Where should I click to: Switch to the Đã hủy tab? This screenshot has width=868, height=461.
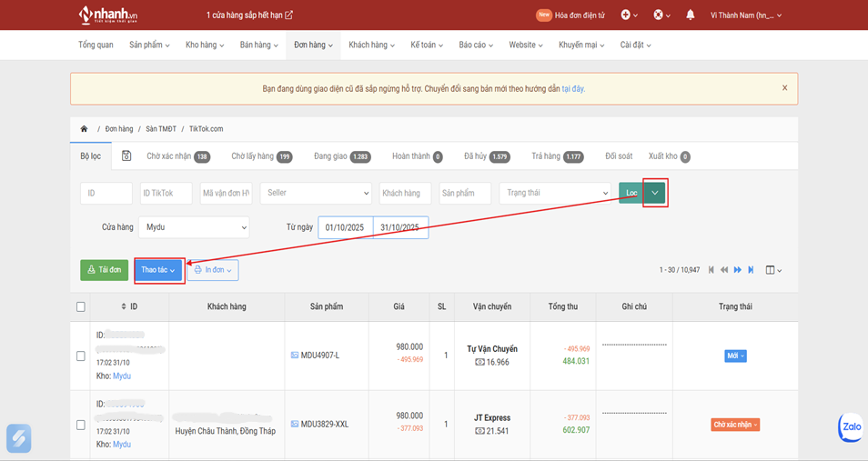pos(487,156)
